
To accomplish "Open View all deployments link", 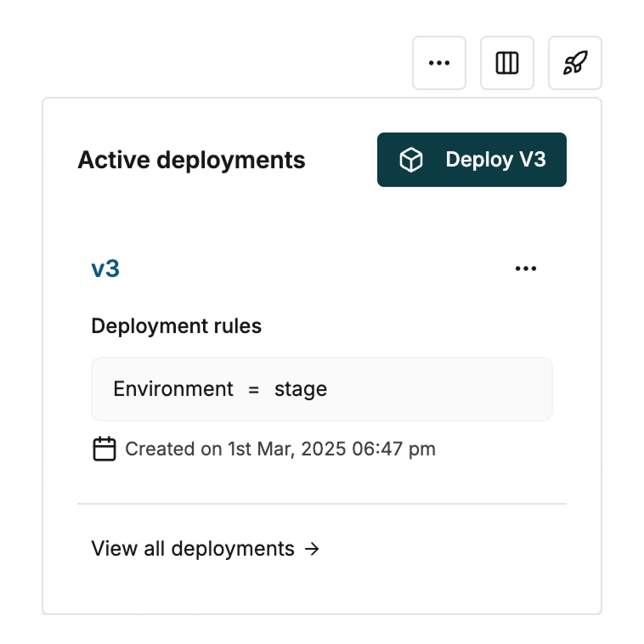I will point(206,549).
